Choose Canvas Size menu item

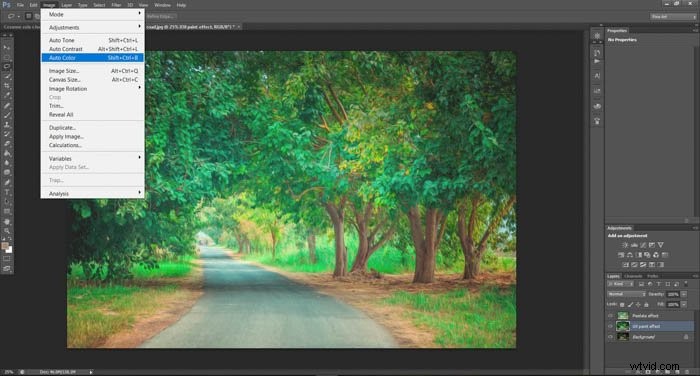tap(92, 79)
